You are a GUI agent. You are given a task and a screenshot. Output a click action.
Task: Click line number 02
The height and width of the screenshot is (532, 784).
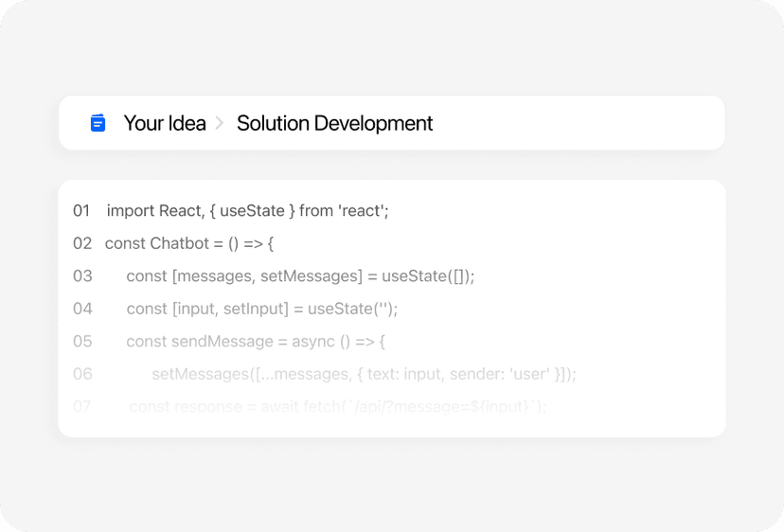(x=82, y=243)
